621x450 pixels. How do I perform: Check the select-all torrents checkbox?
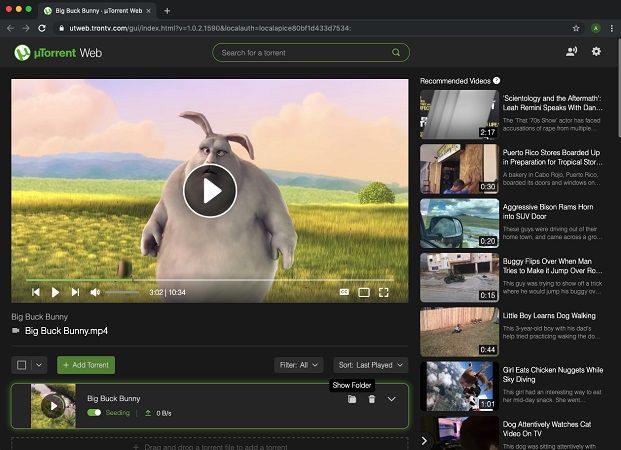21,365
